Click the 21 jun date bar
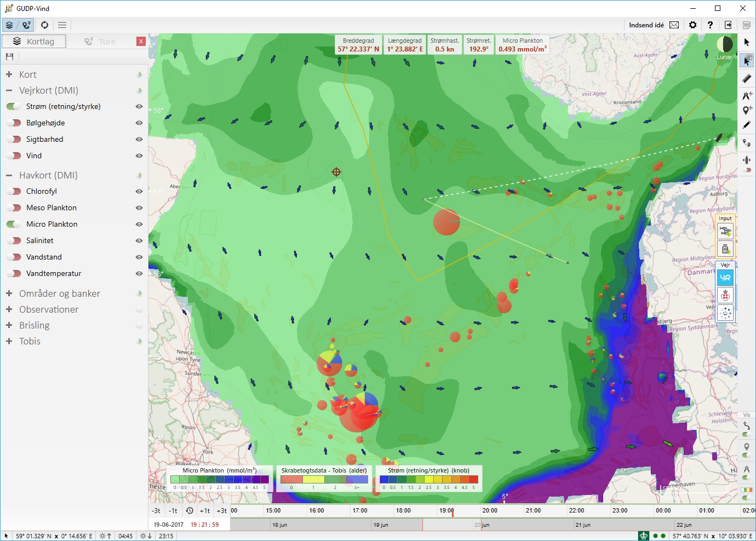Screen dimensions: 756x541 (583, 525)
